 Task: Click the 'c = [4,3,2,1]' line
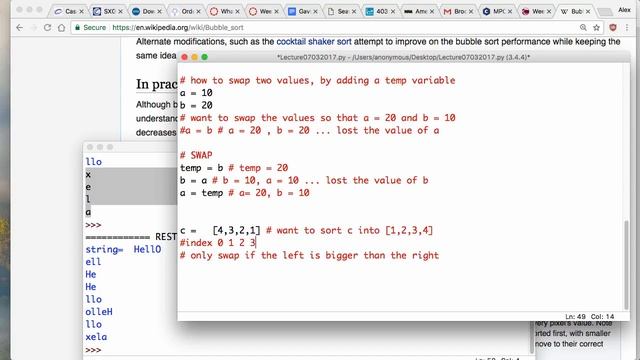click(306, 231)
